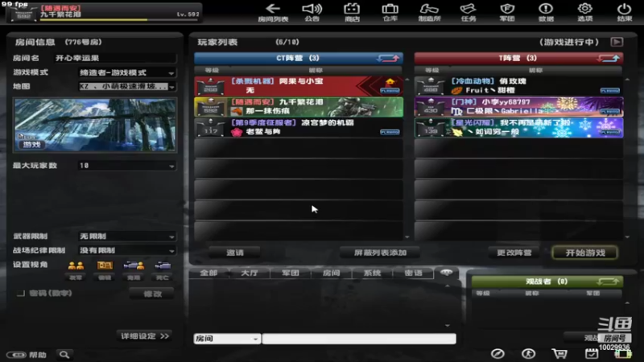Image resolution: width=644 pixels, height=362 pixels.
Task: Click the 更改阵营 change team button
Action: 514,253
